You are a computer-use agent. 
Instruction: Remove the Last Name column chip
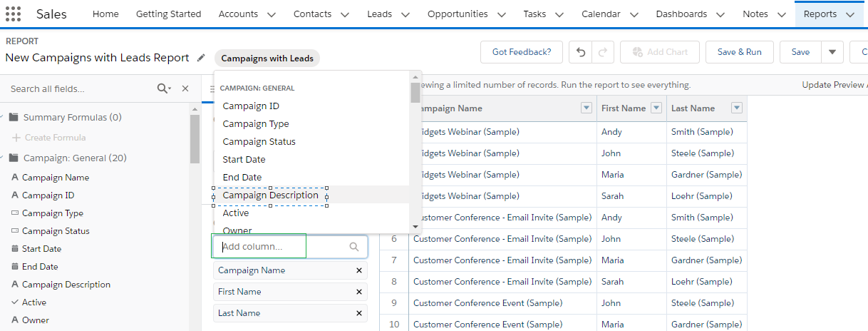(x=359, y=313)
